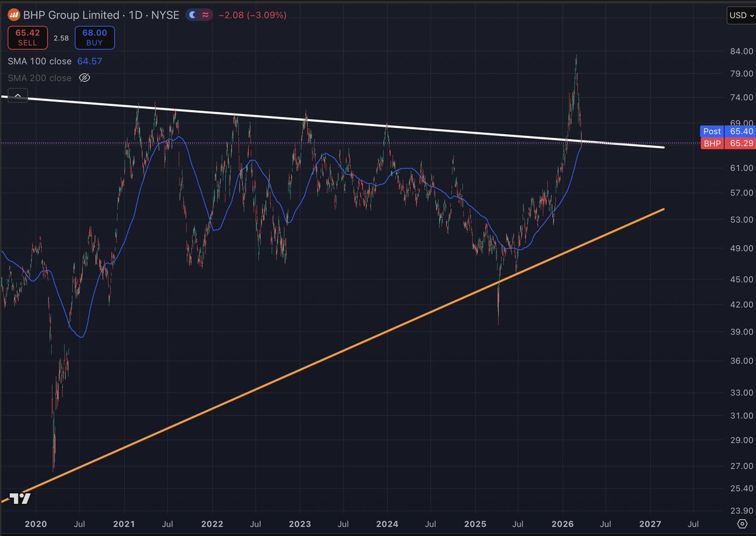Click the red wavy data status icon
The image size is (756, 536).
tap(205, 14)
